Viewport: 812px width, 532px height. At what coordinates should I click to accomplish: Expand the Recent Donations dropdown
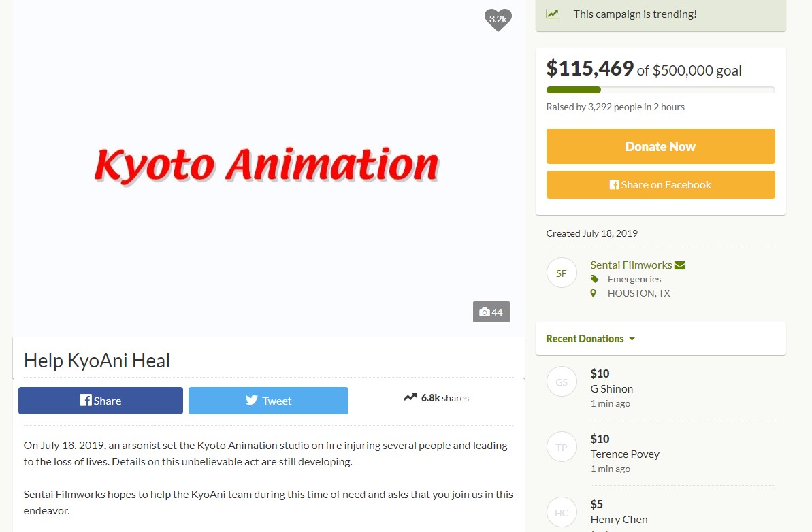[x=590, y=338]
